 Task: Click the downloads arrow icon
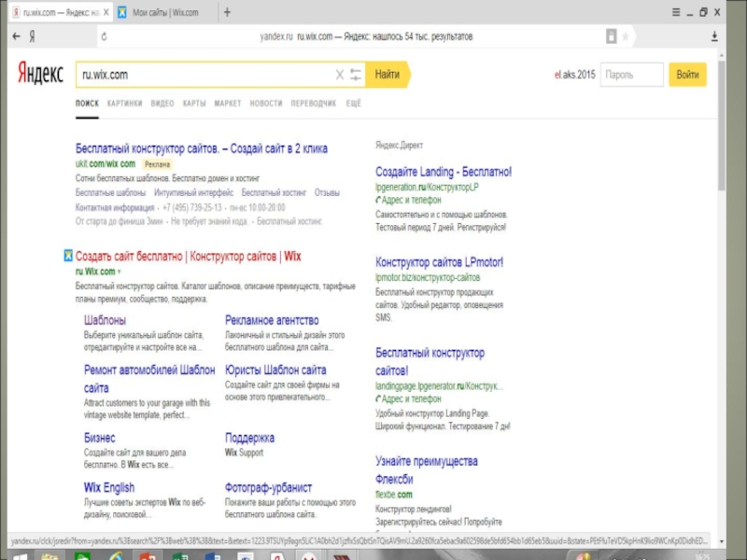[x=715, y=36]
